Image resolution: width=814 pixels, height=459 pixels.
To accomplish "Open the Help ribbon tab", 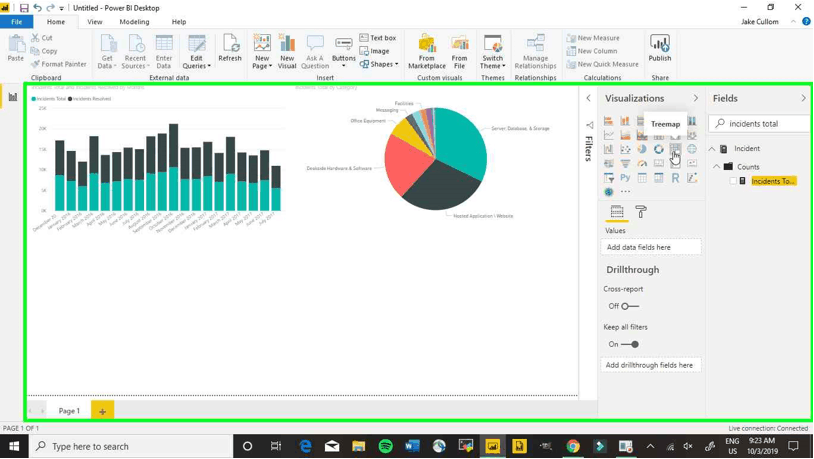I will click(179, 22).
